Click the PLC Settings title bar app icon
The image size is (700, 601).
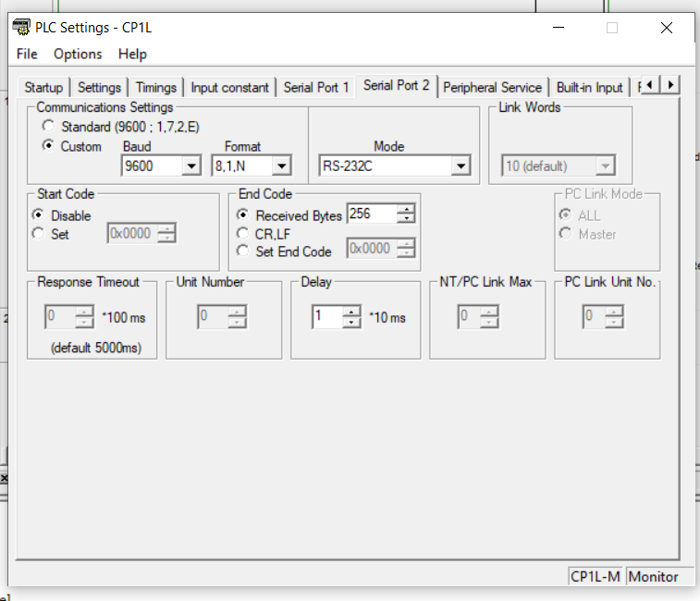click(21, 27)
